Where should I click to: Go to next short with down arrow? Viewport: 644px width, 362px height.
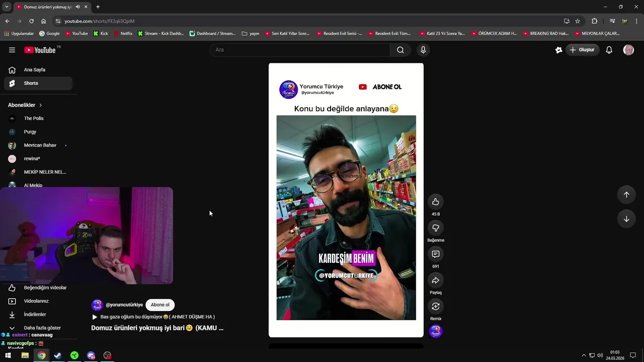(x=626, y=219)
